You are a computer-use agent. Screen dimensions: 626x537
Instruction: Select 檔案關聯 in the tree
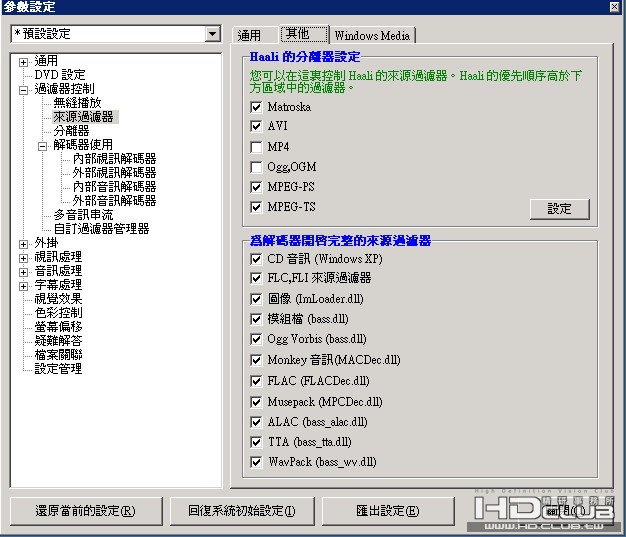(58, 355)
